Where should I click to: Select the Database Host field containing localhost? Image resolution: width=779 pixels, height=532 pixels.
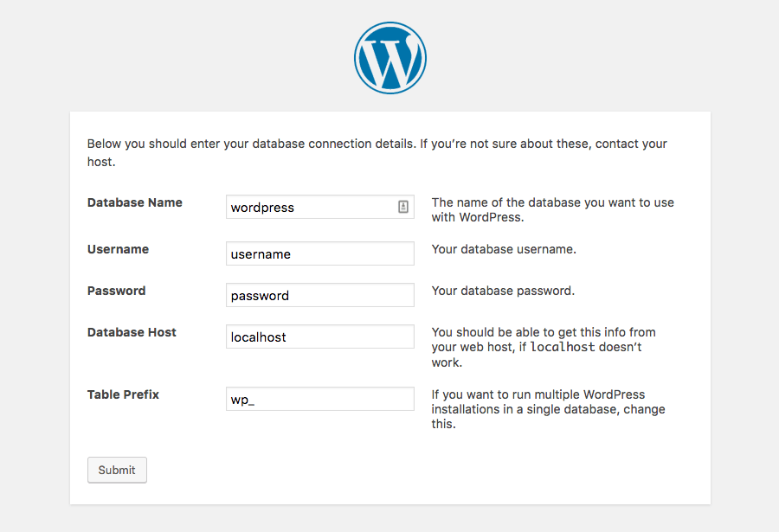[319, 337]
